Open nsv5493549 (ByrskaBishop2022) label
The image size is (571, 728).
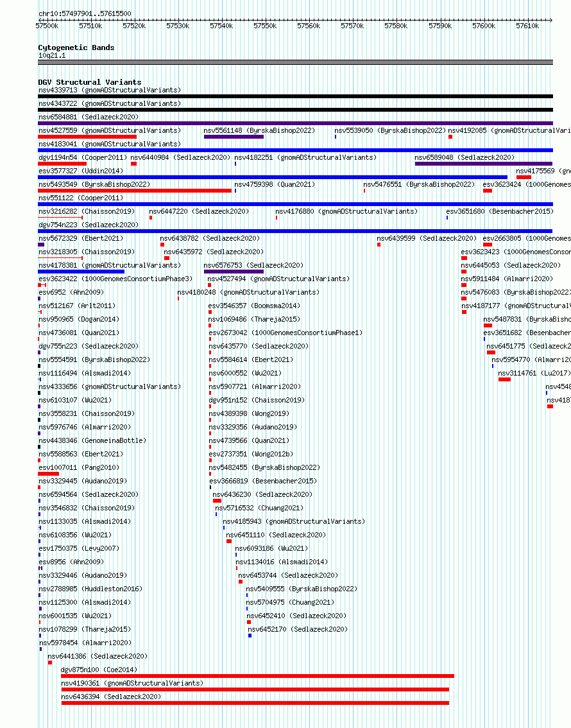tap(94, 184)
